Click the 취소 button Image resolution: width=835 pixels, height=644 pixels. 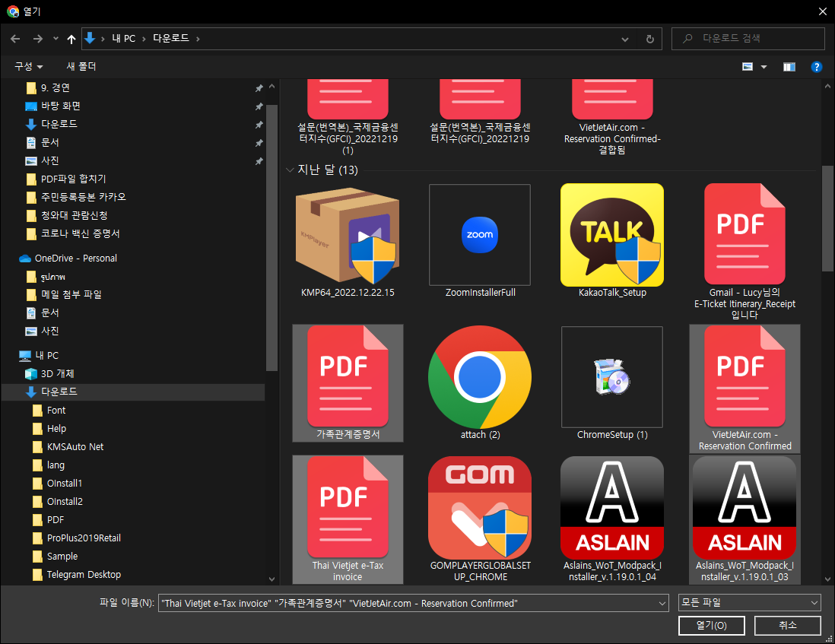point(787,625)
